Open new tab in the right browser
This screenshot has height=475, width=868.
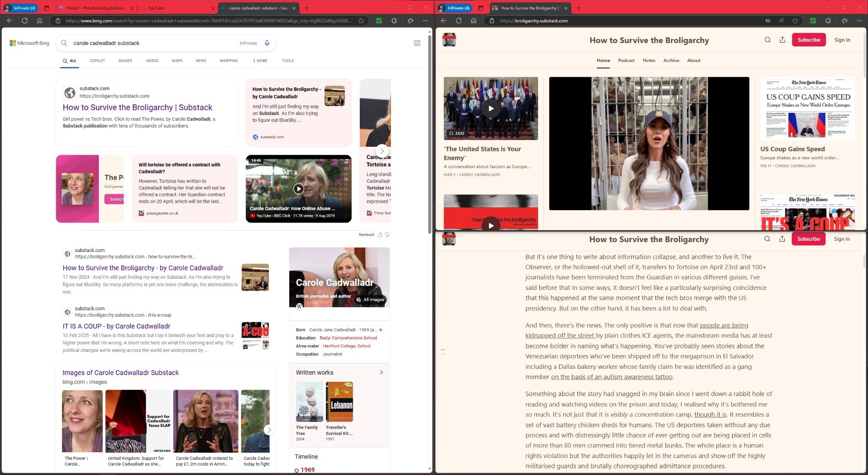(579, 8)
